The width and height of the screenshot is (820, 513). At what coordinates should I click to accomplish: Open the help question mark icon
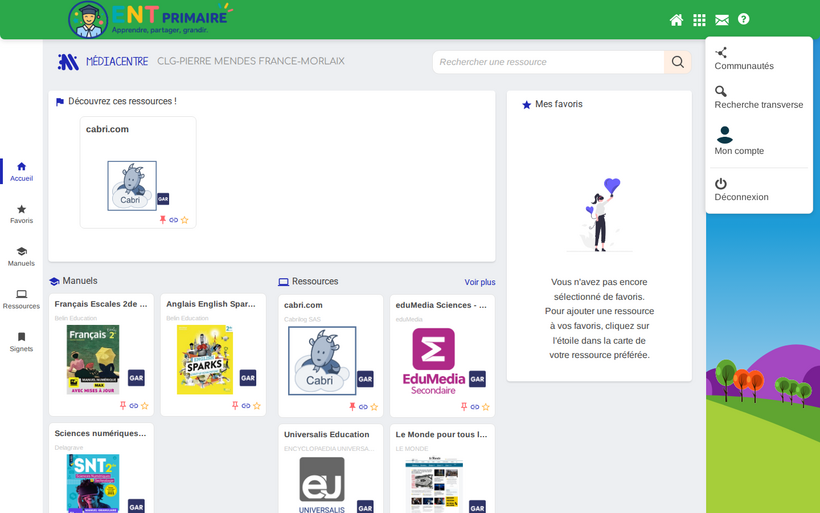743,19
